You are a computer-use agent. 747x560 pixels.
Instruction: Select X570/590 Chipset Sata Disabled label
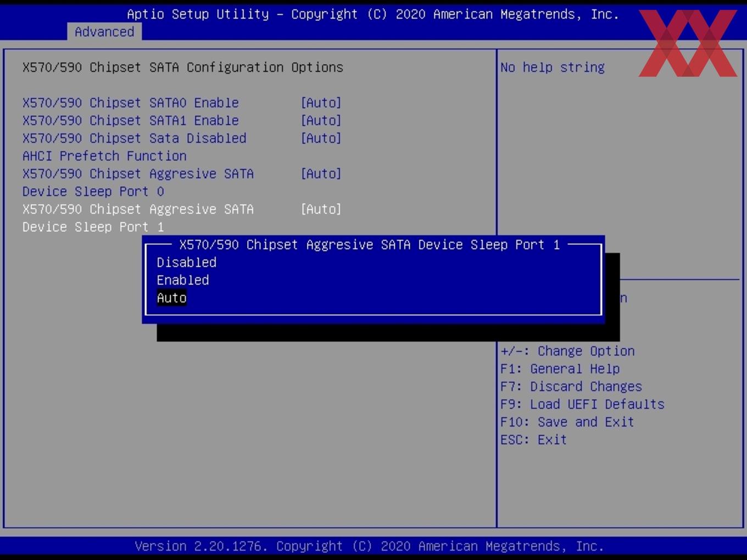point(135,138)
